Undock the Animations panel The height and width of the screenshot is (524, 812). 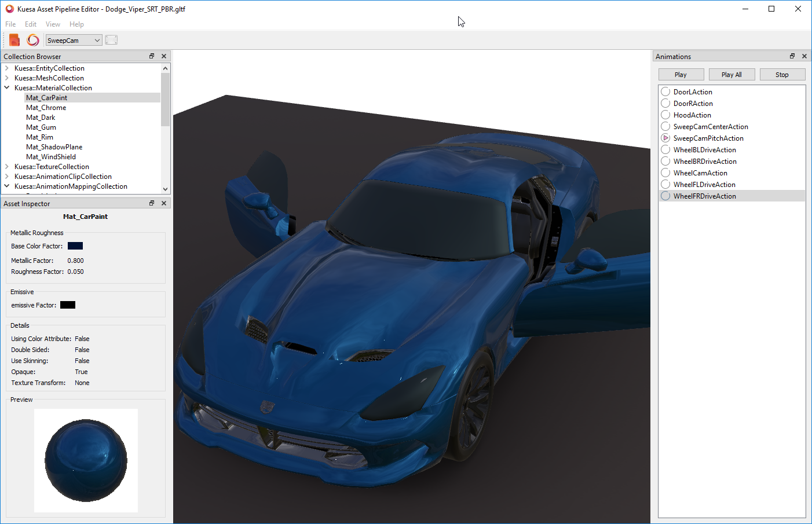(792, 56)
